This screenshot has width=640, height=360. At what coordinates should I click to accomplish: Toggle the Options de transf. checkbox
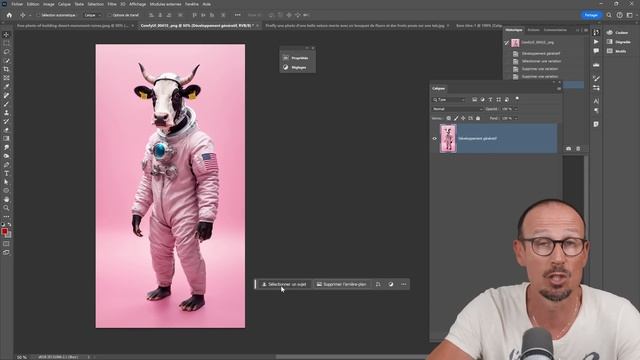click(109, 15)
